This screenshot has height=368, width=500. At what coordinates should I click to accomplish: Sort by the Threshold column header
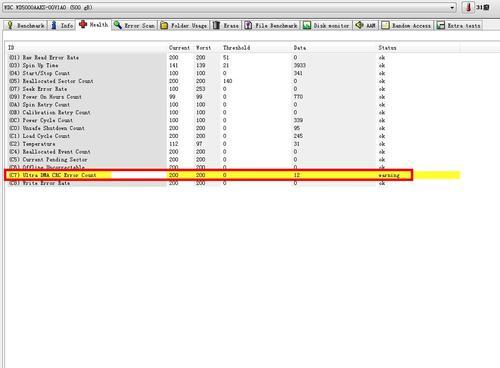[236, 48]
